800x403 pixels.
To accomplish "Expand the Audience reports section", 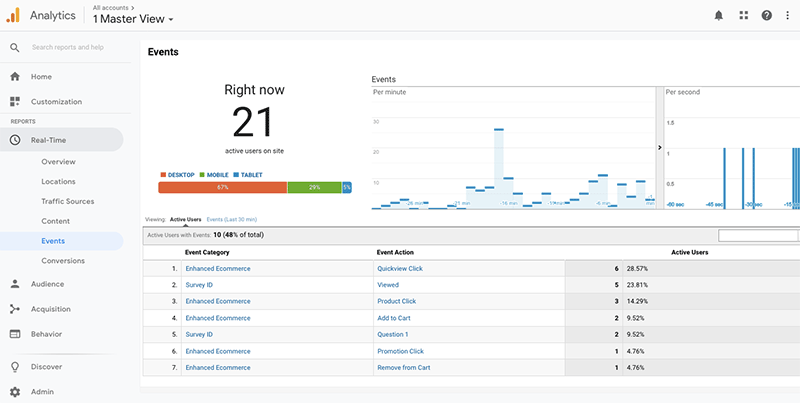I will coord(47,284).
